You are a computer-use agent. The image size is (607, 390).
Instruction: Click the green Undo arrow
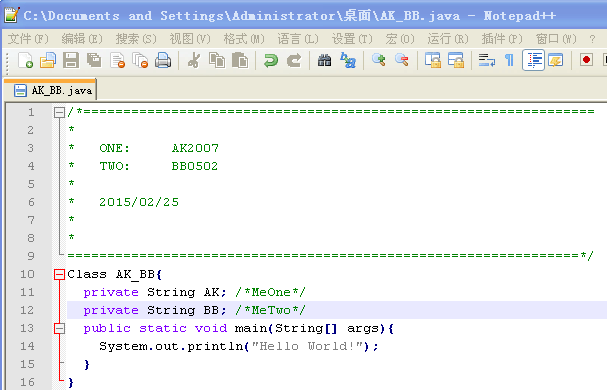pos(271,60)
